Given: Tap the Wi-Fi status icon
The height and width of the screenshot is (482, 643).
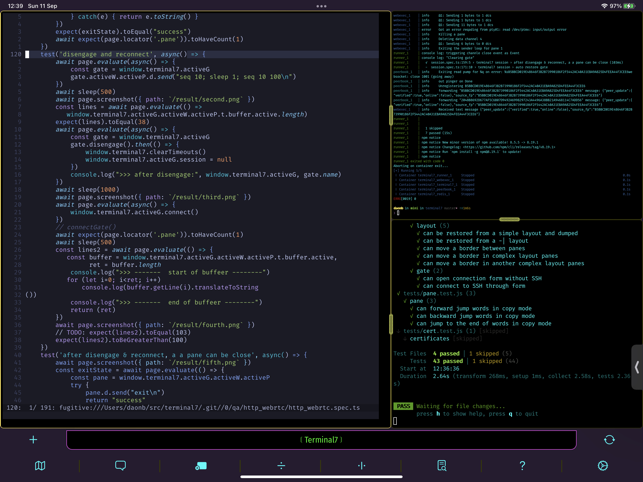Looking at the screenshot, I should tap(604, 6).
